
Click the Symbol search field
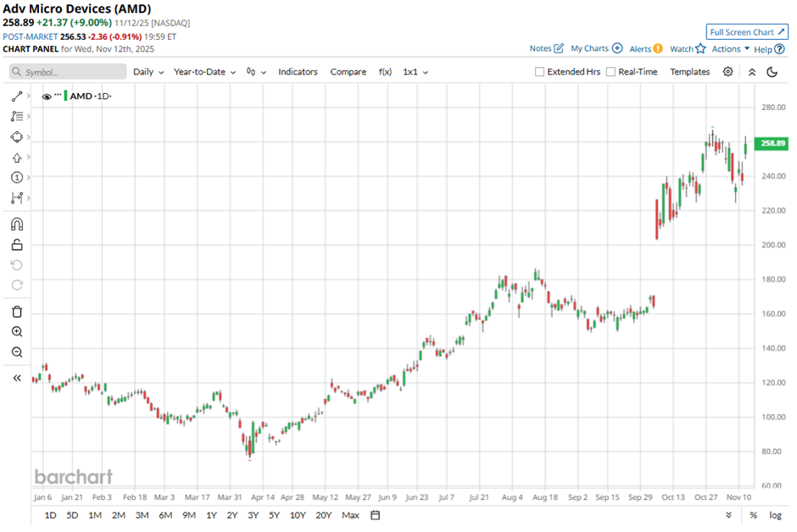click(x=68, y=71)
